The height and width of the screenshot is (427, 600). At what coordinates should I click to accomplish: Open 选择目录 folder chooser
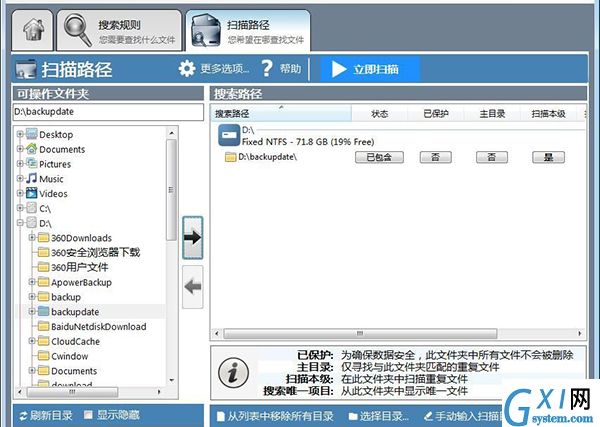click(x=378, y=416)
